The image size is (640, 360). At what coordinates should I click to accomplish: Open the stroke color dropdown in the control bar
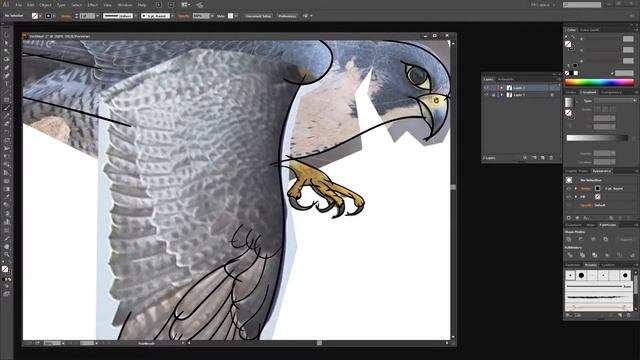54,16
